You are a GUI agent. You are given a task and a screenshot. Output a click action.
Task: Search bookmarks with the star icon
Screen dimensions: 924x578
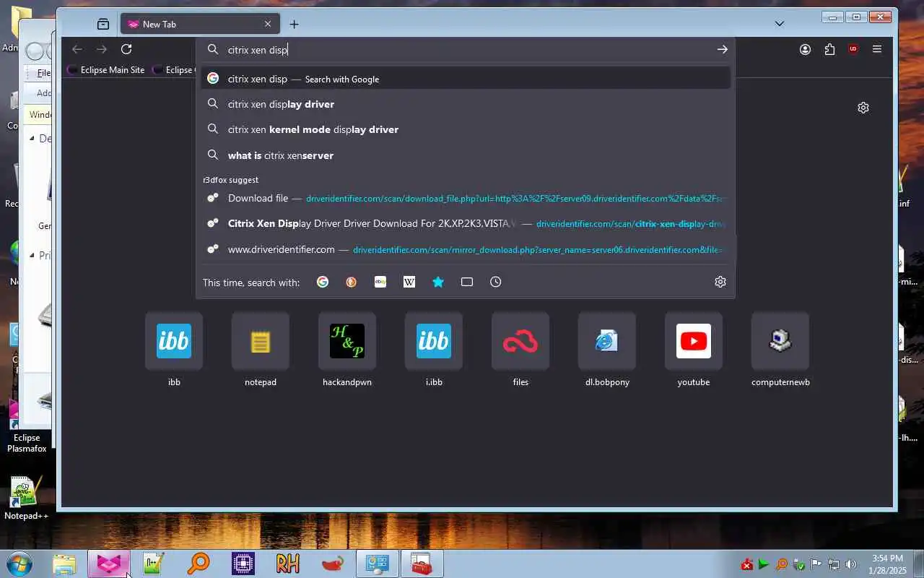click(438, 282)
